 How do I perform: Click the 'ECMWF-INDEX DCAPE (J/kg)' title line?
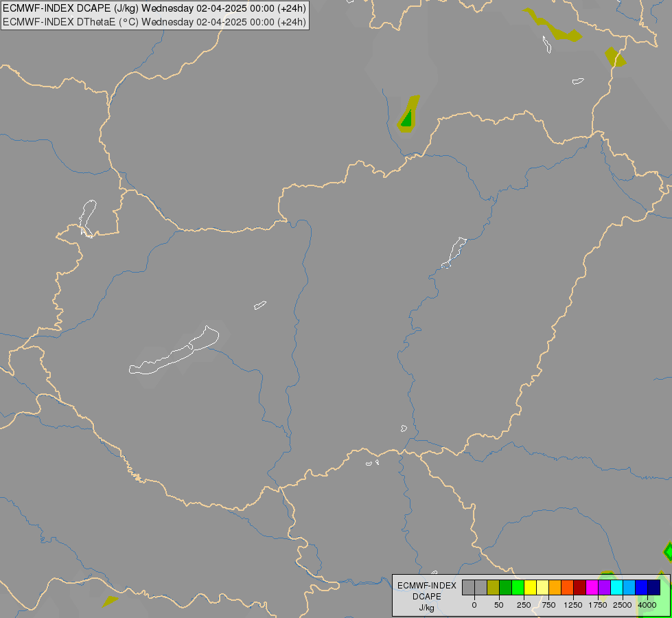(x=154, y=8)
